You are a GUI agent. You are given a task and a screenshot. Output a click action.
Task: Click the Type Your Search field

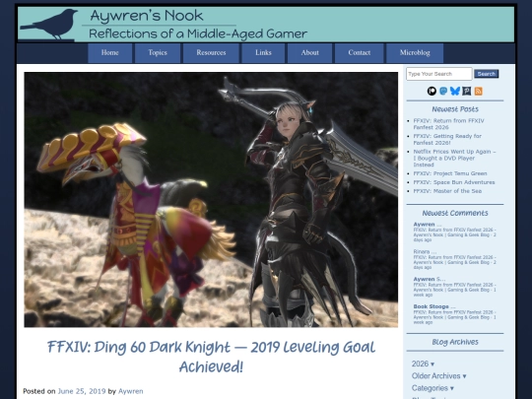[438, 74]
